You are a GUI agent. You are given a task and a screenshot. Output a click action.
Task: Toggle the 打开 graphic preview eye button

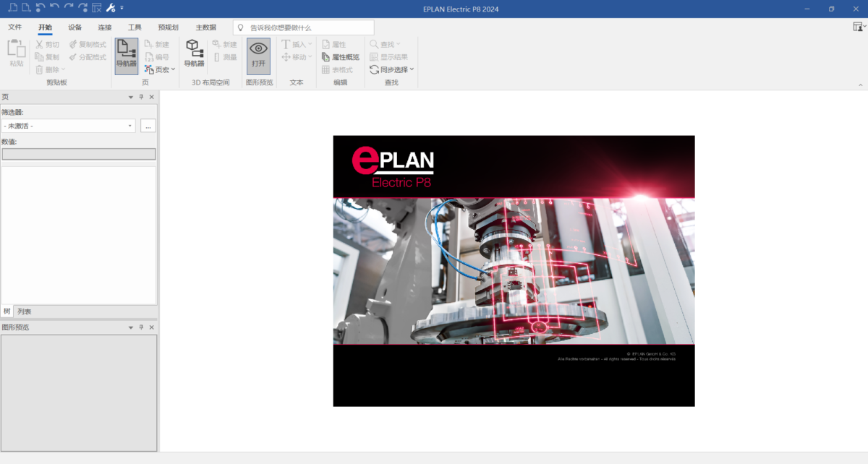(258, 55)
